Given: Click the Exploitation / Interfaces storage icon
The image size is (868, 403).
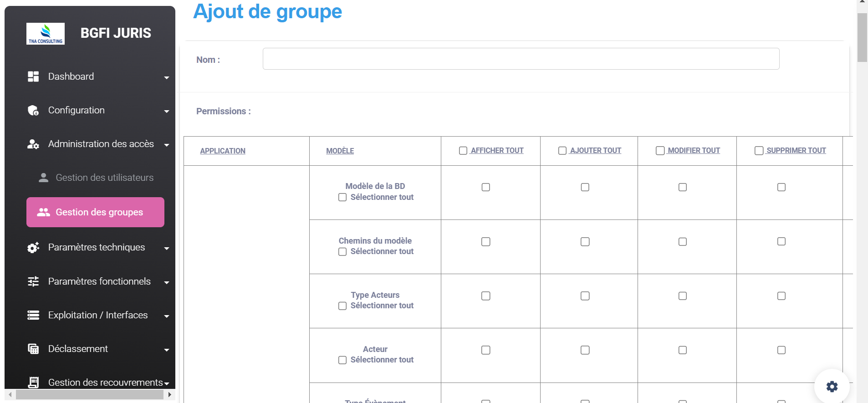Looking at the screenshot, I should [33, 315].
